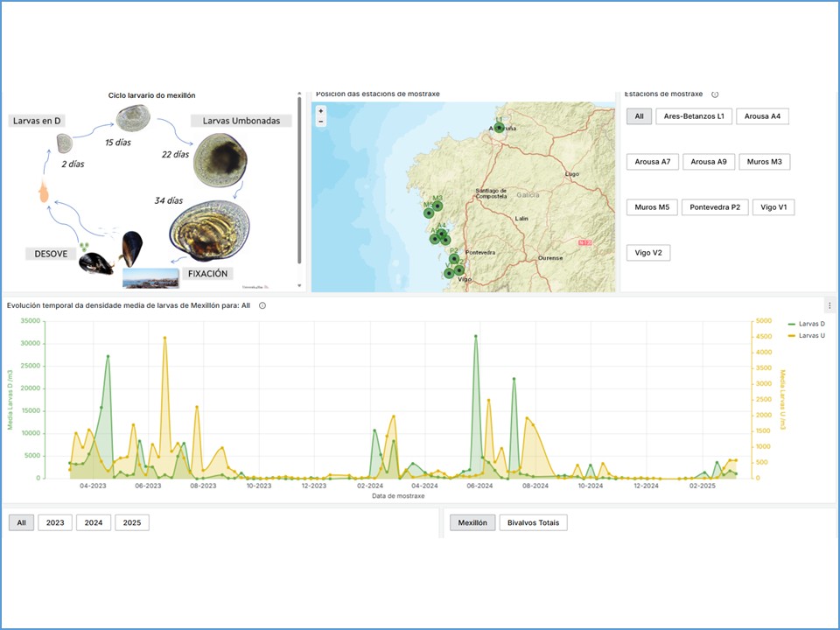Filter chart to year 2025
The height and width of the screenshot is (630, 840).
coord(131,522)
